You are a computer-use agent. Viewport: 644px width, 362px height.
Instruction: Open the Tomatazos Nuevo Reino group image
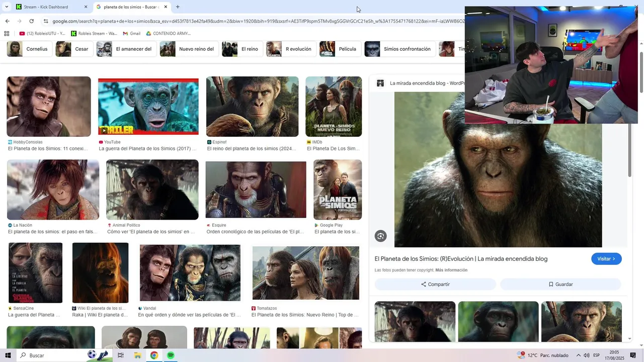coord(306,274)
